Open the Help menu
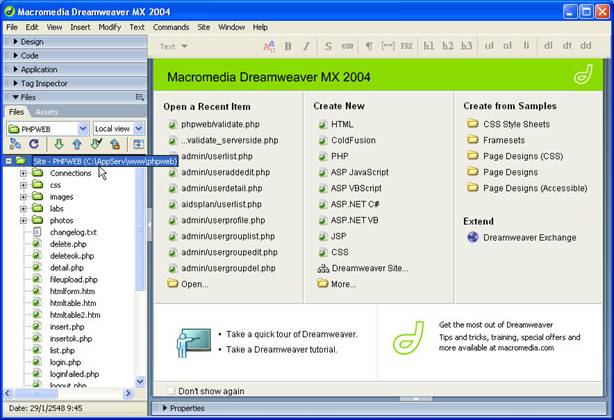The height and width of the screenshot is (420, 614). (260, 27)
